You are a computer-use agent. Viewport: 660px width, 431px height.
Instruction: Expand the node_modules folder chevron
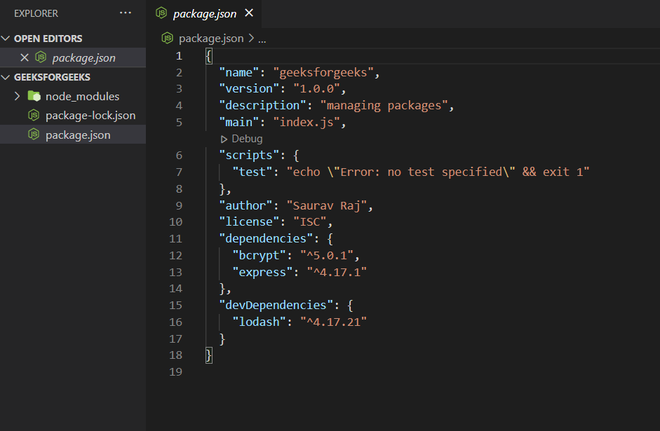point(17,96)
